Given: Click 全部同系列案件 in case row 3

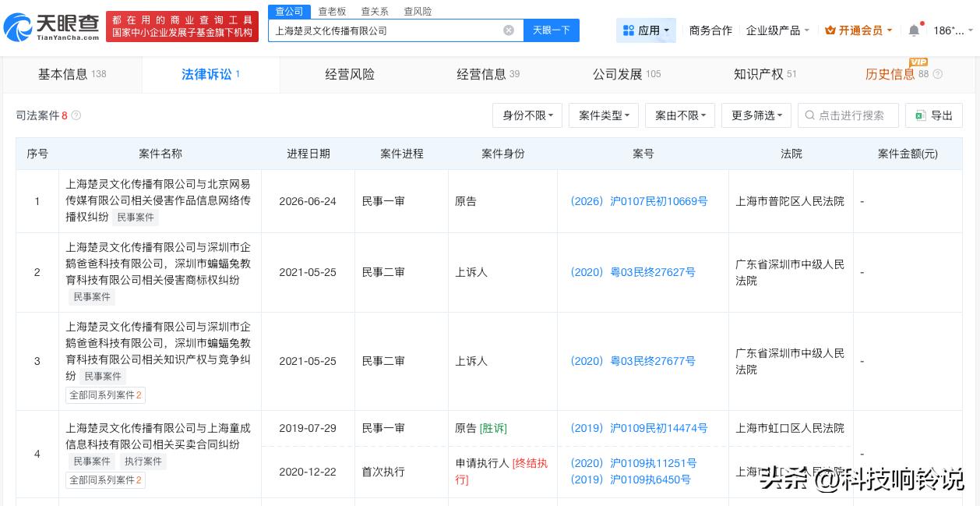Looking at the screenshot, I should pos(105,395).
